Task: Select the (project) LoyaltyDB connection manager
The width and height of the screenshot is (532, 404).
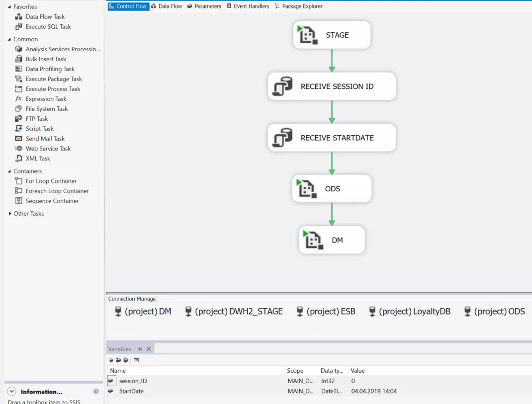Action: (410, 312)
